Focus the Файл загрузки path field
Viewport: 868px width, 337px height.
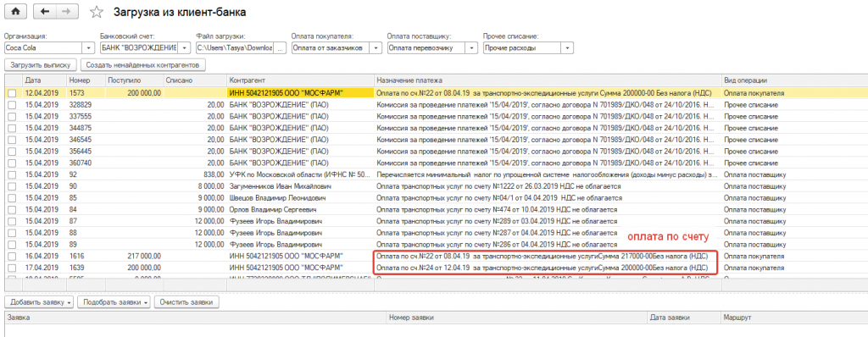coord(235,48)
